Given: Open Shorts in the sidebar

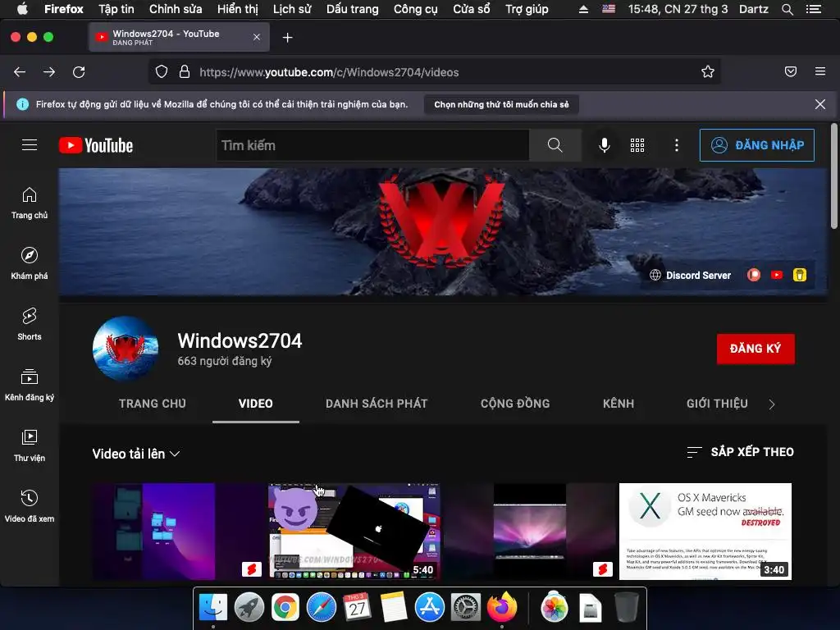Looking at the screenshot, I should click(30, 324).
